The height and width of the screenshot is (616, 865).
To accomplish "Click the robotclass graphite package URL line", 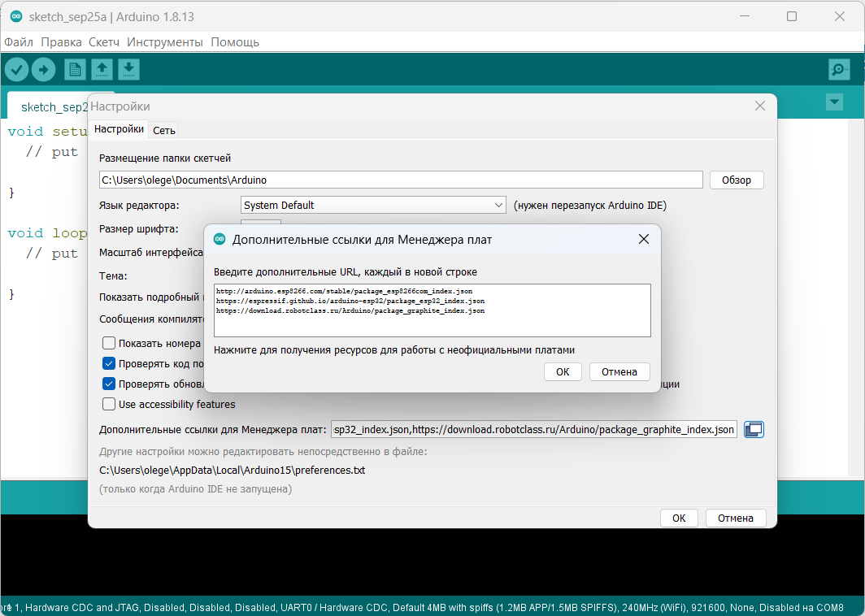I will click(x=350, y=310).
